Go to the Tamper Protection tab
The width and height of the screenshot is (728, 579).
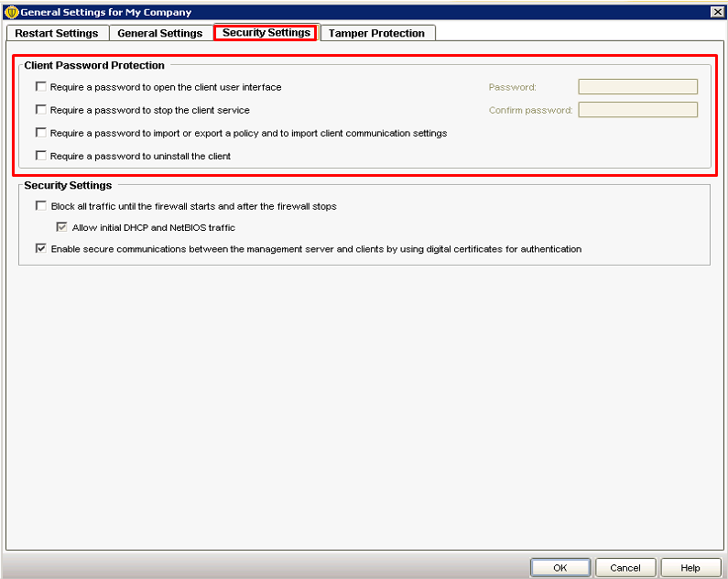pyautogui.click(x=376, y=33)
